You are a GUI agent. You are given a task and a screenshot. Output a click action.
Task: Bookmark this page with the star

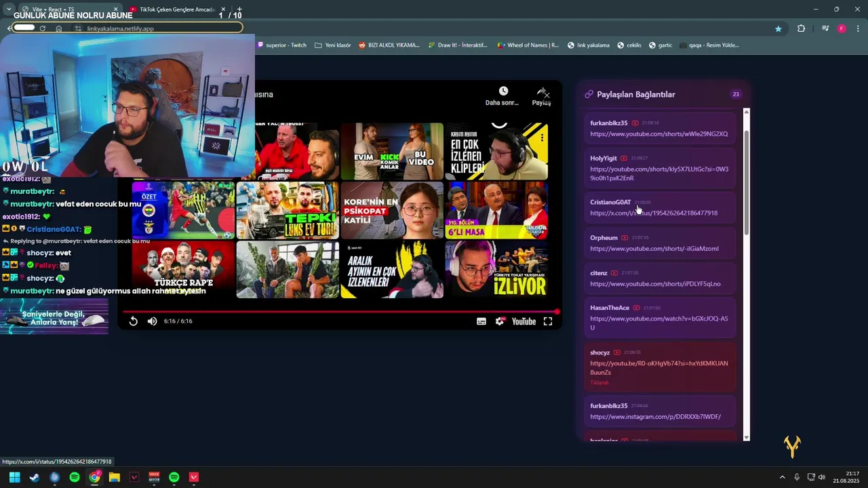778,28
